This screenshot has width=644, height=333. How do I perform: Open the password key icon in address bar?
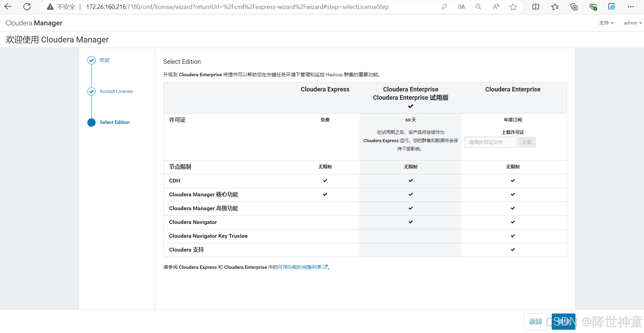(x=444, y=7)
